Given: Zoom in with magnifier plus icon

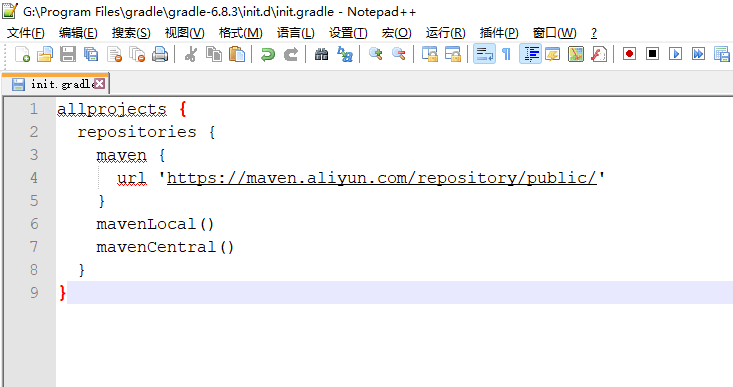Looking at the screenshot, I should tap(375, 54).
